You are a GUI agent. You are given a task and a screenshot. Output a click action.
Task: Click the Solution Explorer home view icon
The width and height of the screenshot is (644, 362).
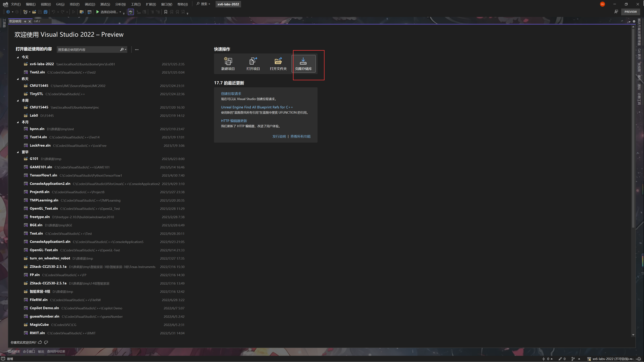tap(90, 12)
